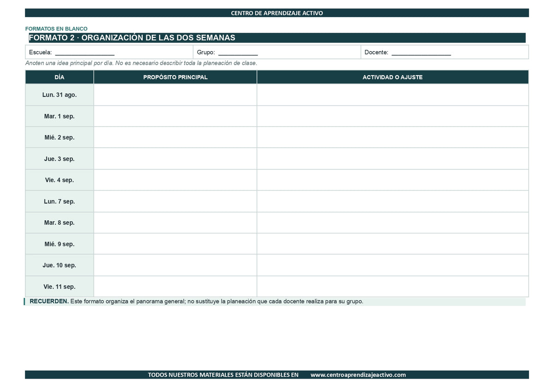
Task: Click Actividad o ajuste cell for Lun. 7 sep.
Action: [x=393, y=201]
